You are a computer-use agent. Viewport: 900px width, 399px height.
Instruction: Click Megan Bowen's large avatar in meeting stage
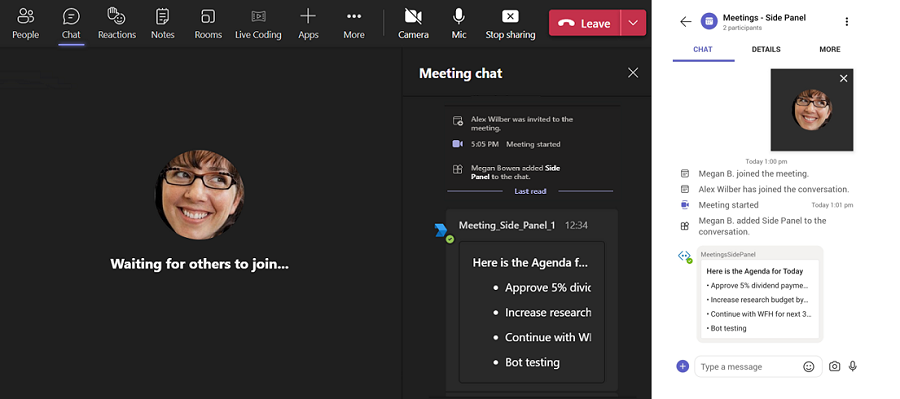pyautogui.click(x=199, y=195)
